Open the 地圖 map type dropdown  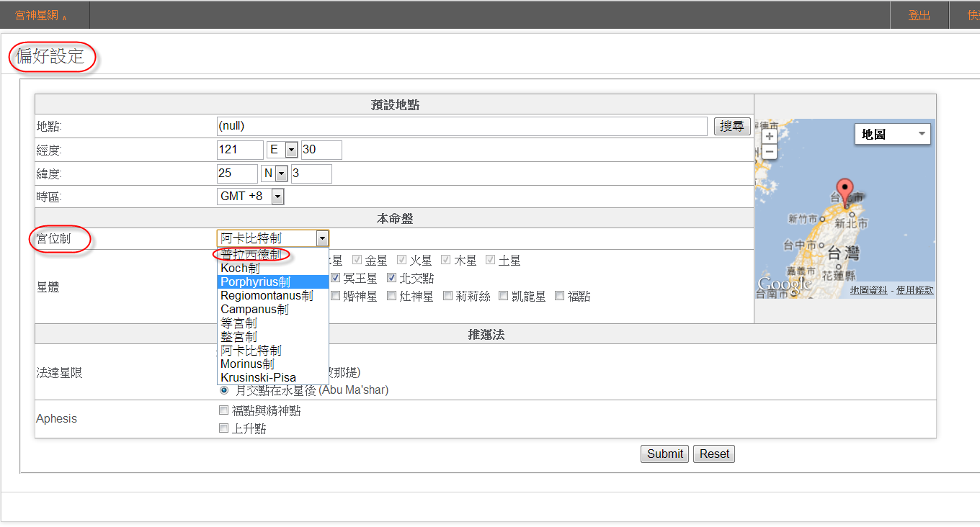coord(892,134)
